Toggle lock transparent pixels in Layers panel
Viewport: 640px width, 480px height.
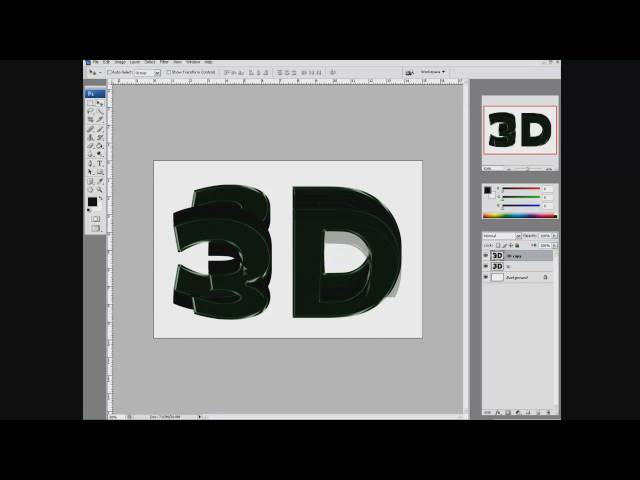[x=498, y=246]
